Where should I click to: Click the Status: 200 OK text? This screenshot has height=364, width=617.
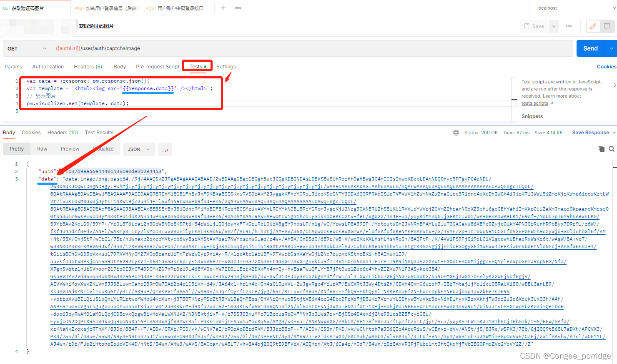(481, 133)
